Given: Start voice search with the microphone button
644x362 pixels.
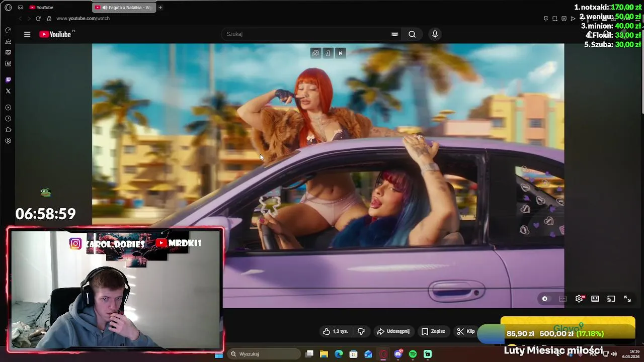Looking at the screenshot, I should 435,34.
